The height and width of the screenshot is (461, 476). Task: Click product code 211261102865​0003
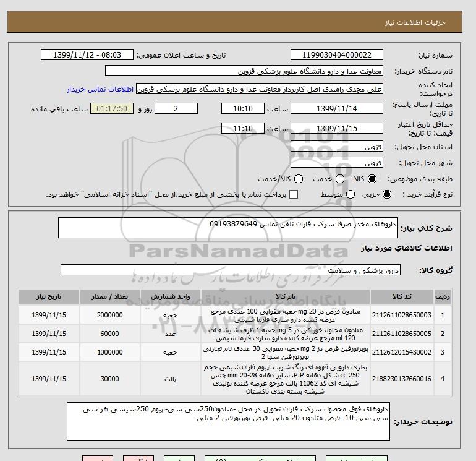[x=402, y=315]
